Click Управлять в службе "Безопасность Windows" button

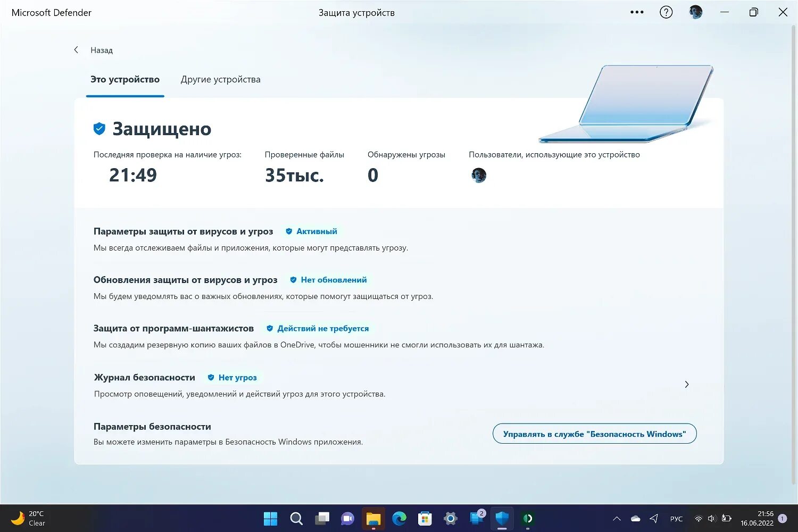tap(594, 434)
